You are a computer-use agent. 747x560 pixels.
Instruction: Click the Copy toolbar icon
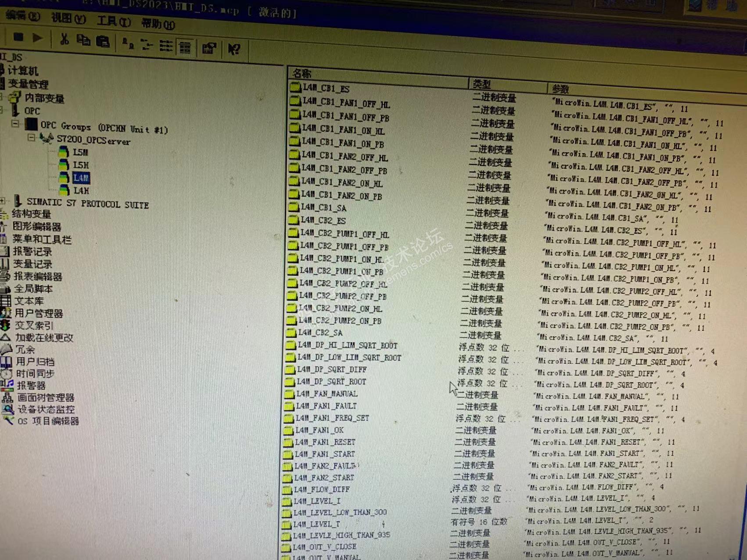click(83, 40)
